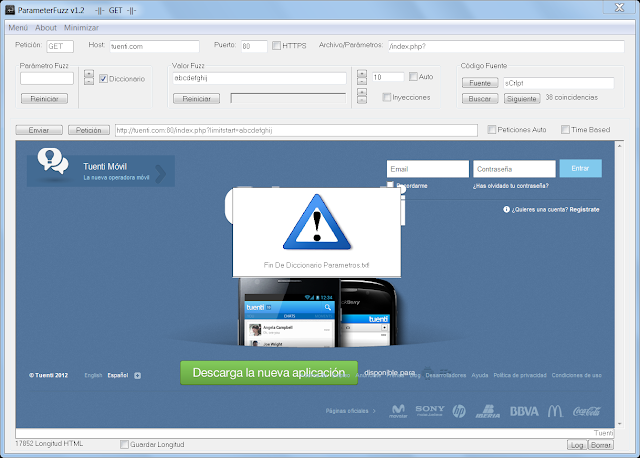Click the Coca-Cola logo
The image size is (640, 458).
click(x=587, y=411)
